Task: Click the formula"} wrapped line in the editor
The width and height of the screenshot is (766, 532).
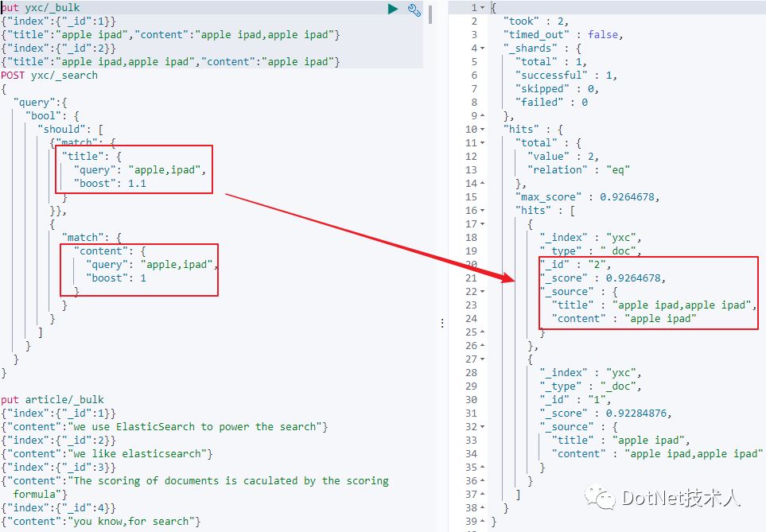Action: (x=40, y=495)
